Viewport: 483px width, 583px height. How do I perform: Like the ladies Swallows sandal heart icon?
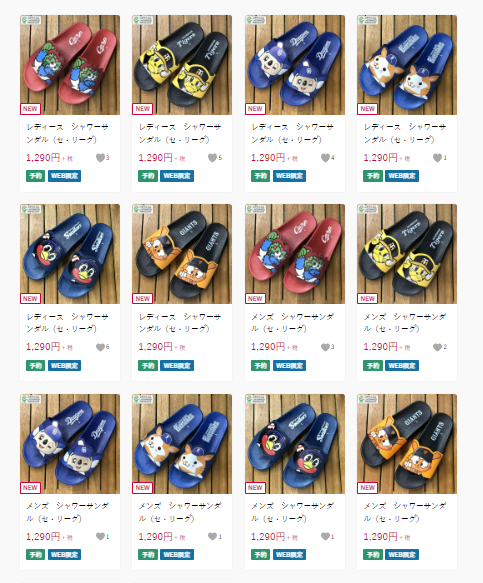100,347
